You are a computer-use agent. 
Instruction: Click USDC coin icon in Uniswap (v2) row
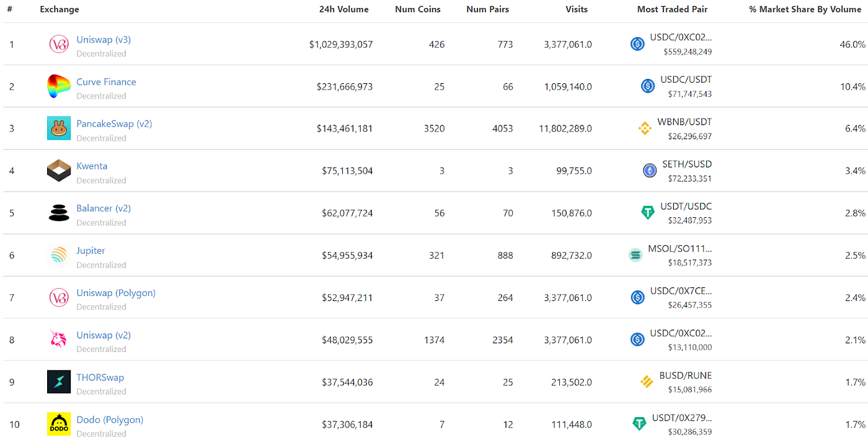pos(637,339)
